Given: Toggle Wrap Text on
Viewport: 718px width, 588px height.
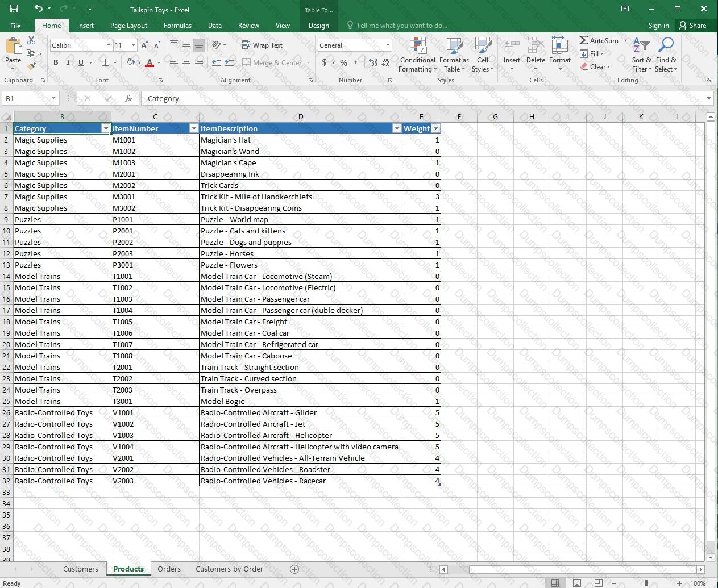Looking at the screenshot, I should coord(262,45).
